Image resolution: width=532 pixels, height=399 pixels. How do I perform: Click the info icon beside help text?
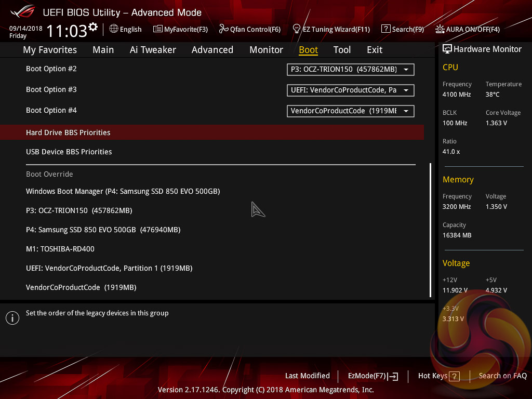pos(12,318)
